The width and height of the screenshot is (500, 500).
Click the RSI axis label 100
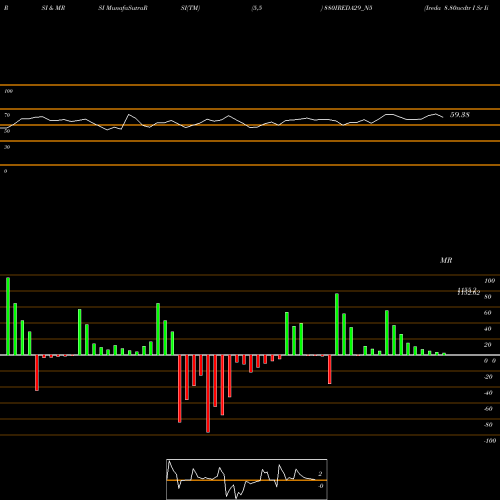pos(8,91)
